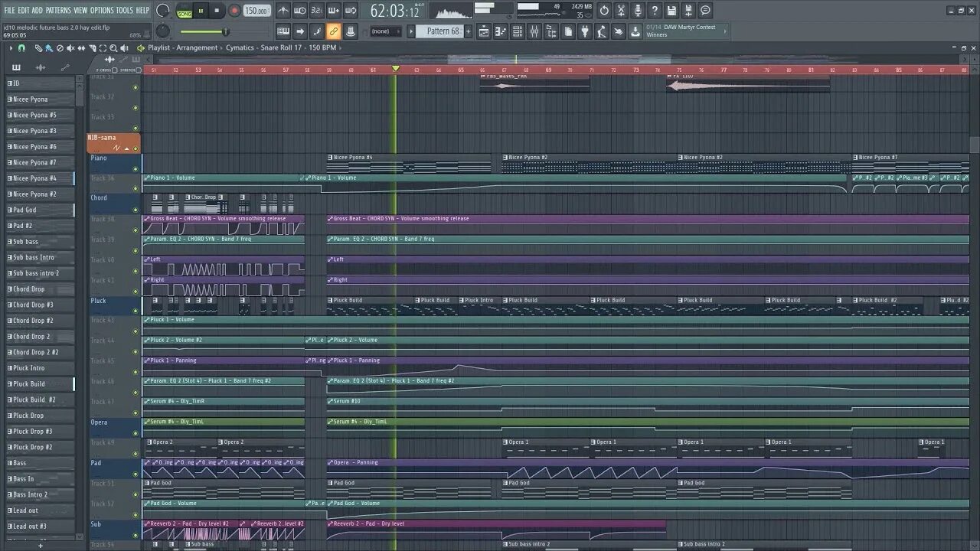Select the paint brush tool in the playlist
This screenshot has width=980, height=551.
point(49,48)
